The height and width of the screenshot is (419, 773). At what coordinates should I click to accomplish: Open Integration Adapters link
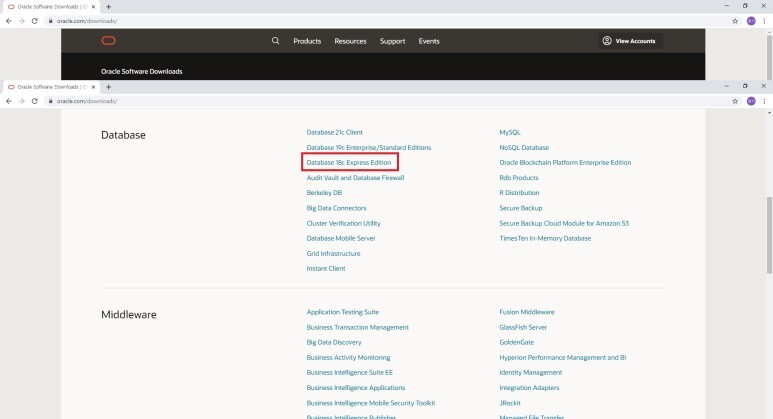click(529, 388)
